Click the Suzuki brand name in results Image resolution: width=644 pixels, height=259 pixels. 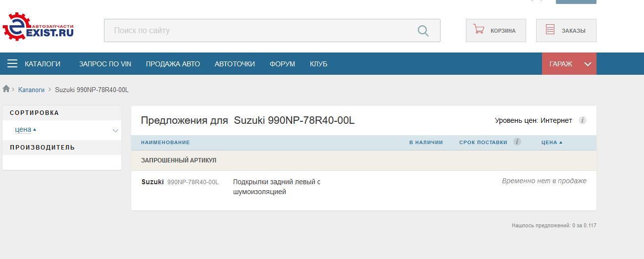(x=152, y=182)
